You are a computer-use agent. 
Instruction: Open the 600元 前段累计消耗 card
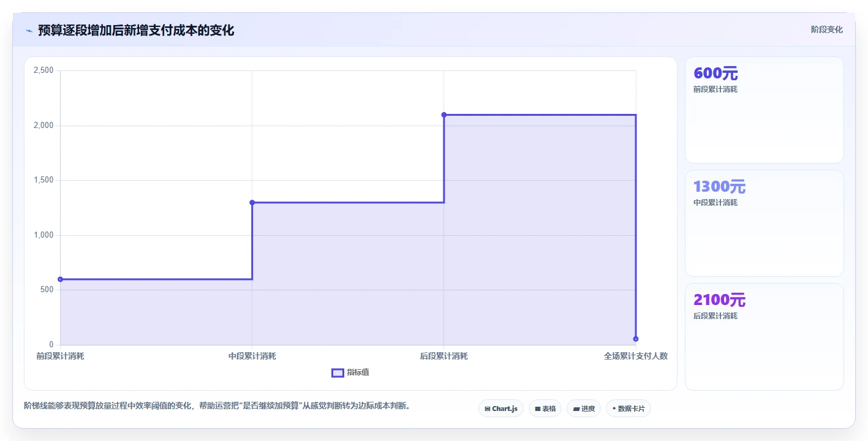click(x=764, y=110)
